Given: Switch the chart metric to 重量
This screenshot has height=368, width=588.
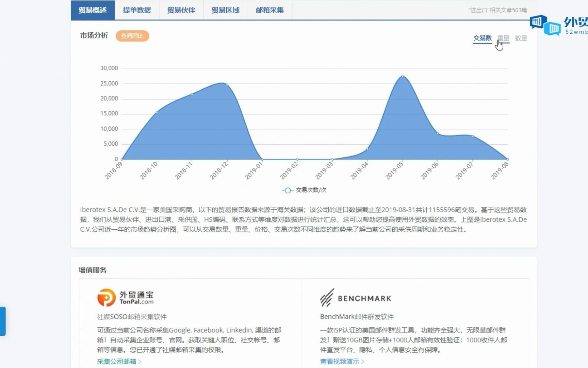Looking at the screenshot, I should (503, 38).
